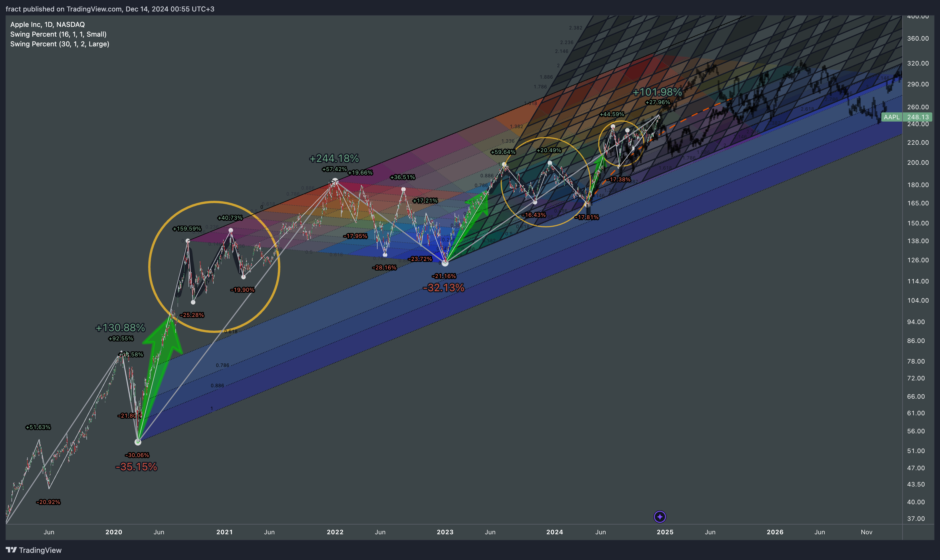Screen dimensions: 940x560
Task: Click the +57.42% swing label
Action: (x=334, y=169)
